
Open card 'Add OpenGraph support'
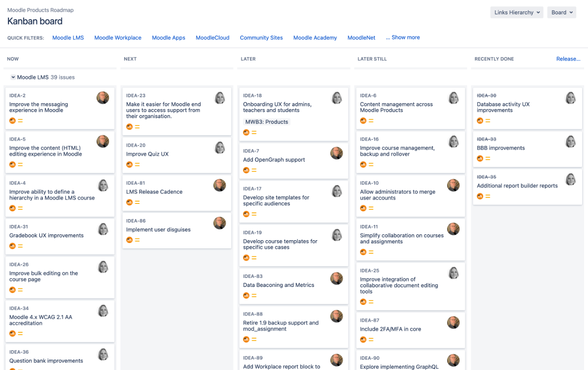tap(294, 161)
